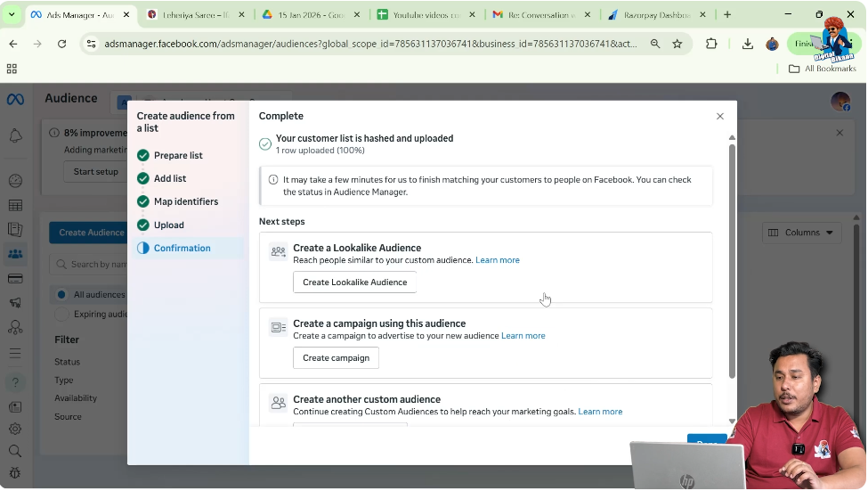The image size is (868, 491).
Task: Click the Meta logo in sidebar
Action: point(15,99)
